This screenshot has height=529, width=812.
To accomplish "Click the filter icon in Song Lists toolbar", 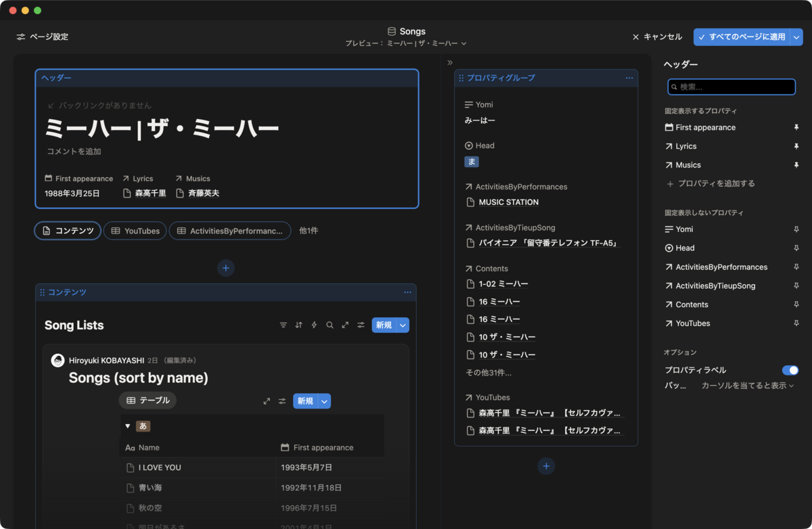I will tap(284, 325).
